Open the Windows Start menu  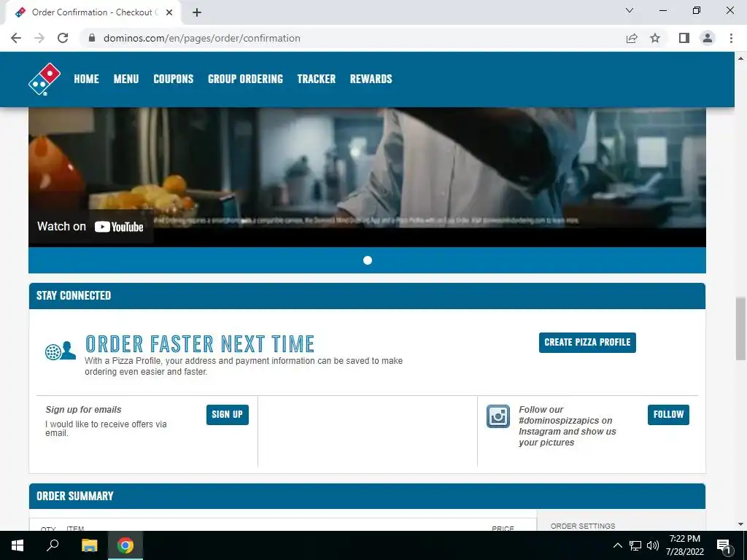pos(18,545)
